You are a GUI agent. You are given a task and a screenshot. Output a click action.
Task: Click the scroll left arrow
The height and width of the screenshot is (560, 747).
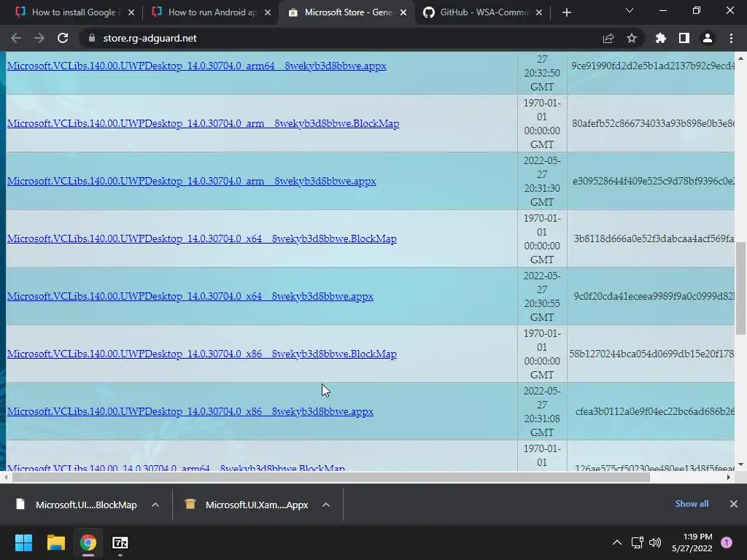tap(5, 477)
